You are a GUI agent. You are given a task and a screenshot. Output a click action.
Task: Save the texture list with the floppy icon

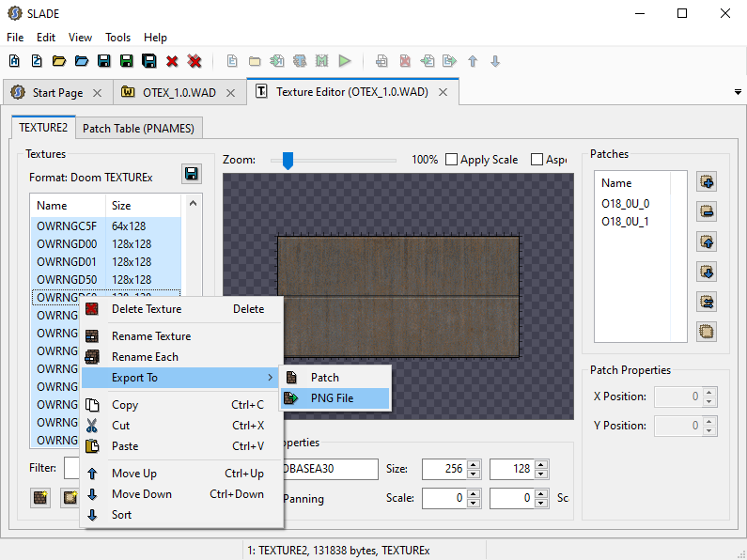[x=192, y=174]
